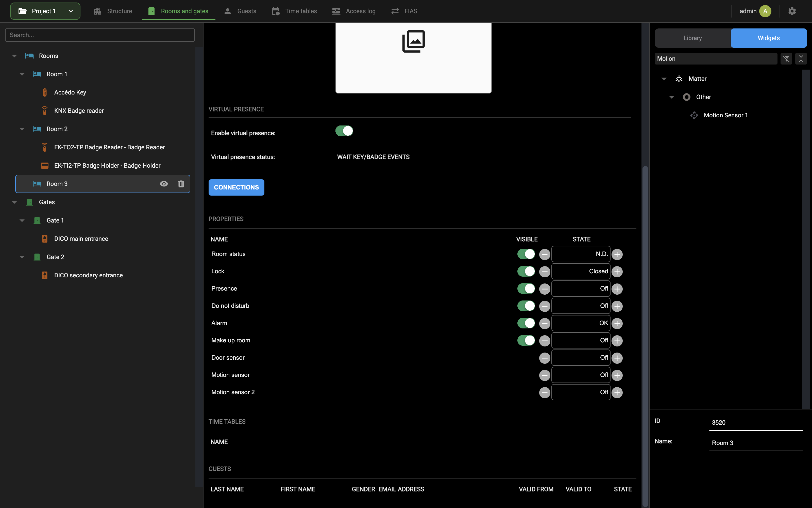The height and width of the screenshot is (508, 812).
Task: Click the settings gear icon
Action: tap(792, 11)
